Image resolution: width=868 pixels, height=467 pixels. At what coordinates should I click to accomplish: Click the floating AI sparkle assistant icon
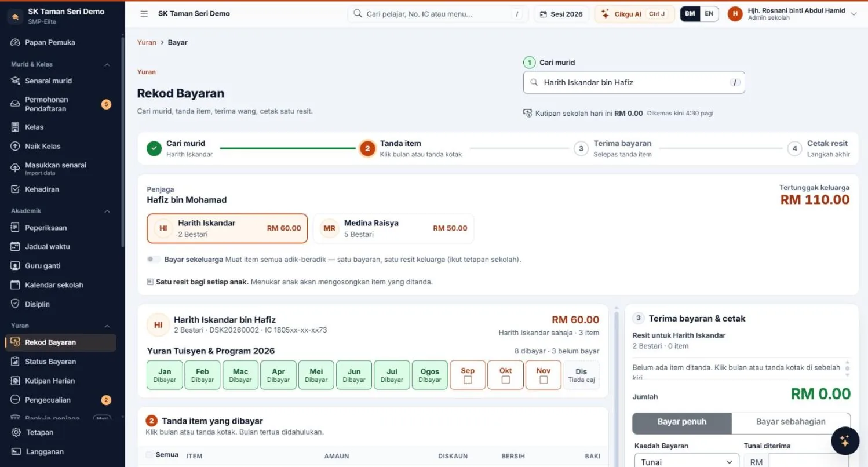tap(845, 442)
